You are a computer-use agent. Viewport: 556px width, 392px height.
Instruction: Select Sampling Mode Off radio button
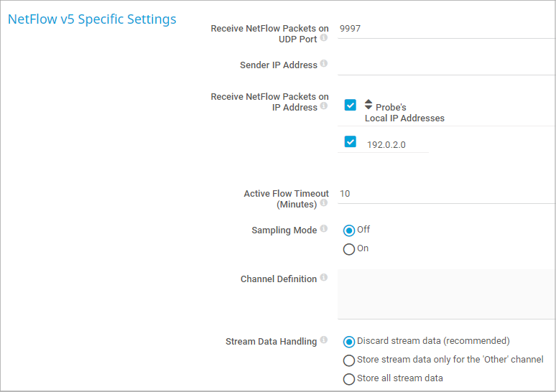point(349,230)
